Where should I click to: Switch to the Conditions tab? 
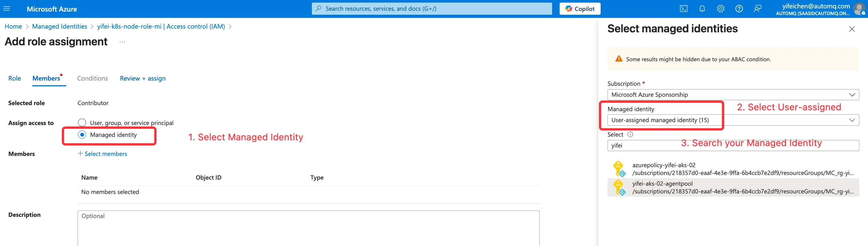[x=92, y=78]
